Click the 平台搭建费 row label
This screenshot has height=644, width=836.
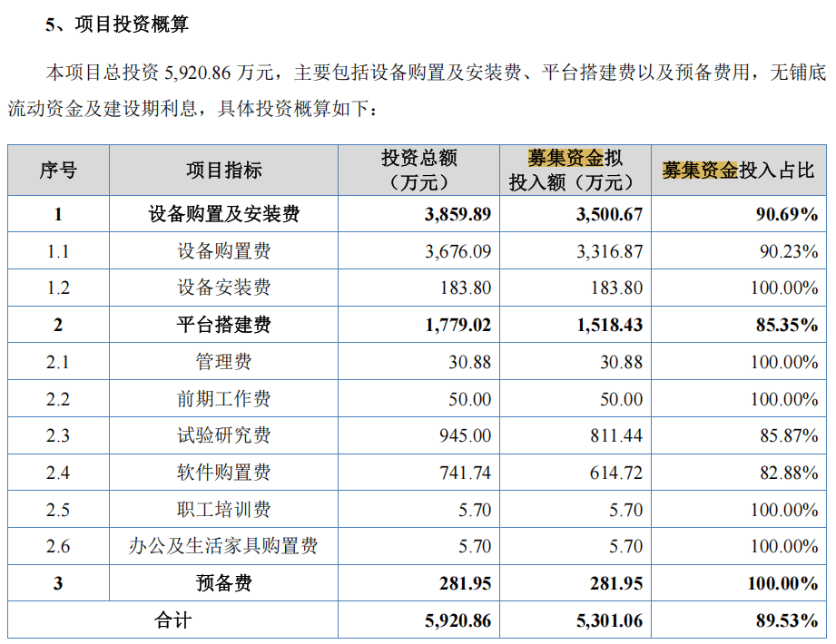[223, 325]
